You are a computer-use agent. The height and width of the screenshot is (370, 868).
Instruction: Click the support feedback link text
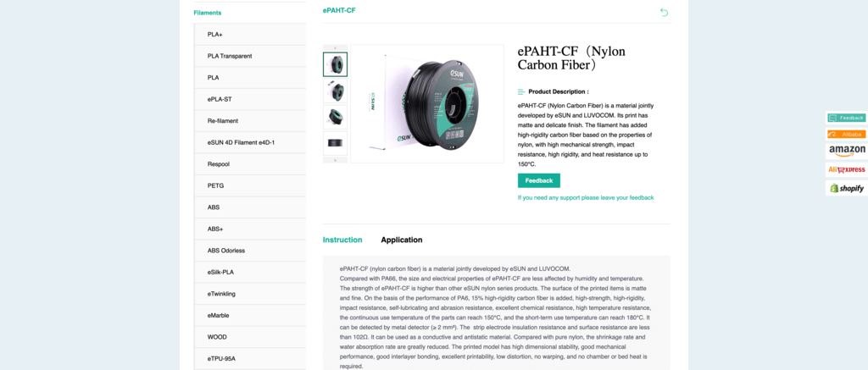click(x=586, y=197)
